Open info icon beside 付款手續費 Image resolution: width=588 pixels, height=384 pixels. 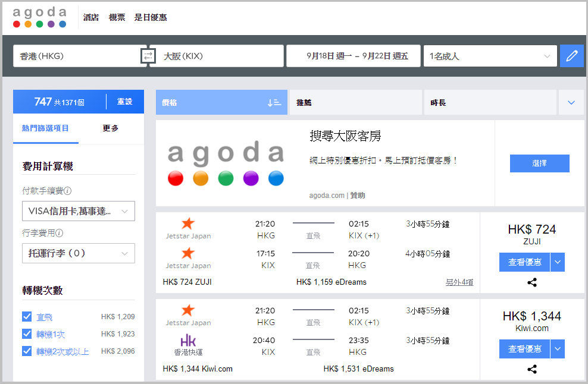[67, 191]
